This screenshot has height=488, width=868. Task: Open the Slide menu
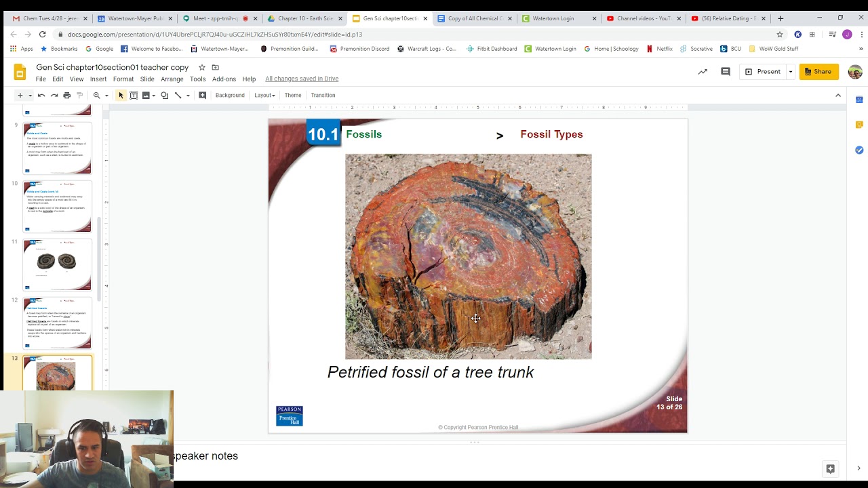click(x=147, y=79)
